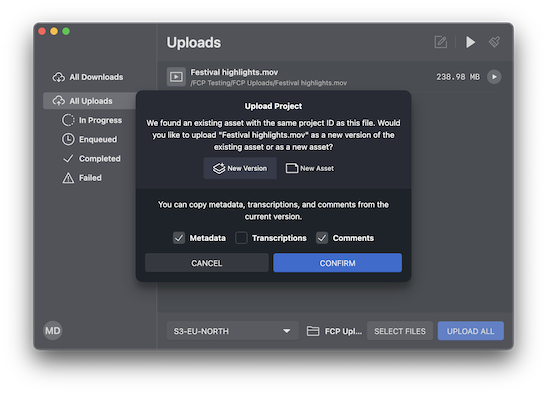Select All Uploads in sidebar
This screenshot has width=547, height=394.
tap(90, 101)
